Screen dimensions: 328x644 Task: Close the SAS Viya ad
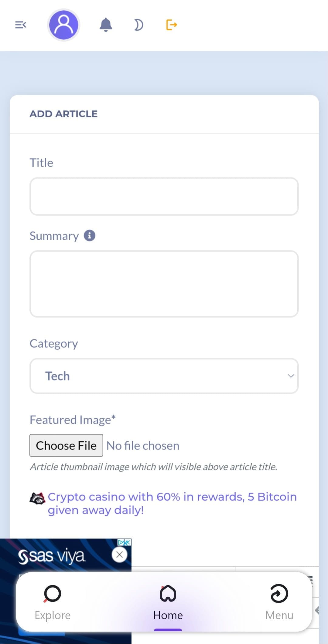coord(119,555)
